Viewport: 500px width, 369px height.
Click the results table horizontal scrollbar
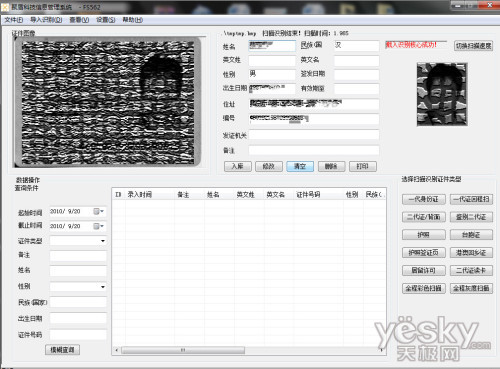(x=249, y=350)
